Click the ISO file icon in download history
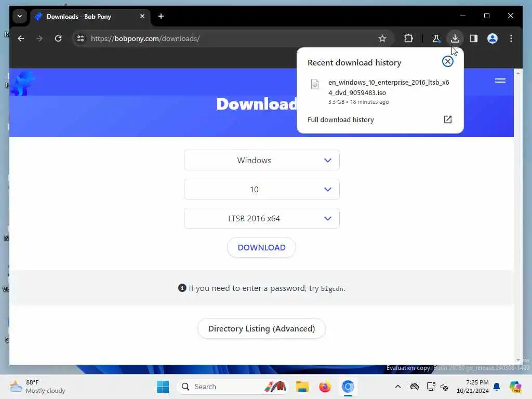The height and width of the screenshot is (399, 532). [315, 84]
